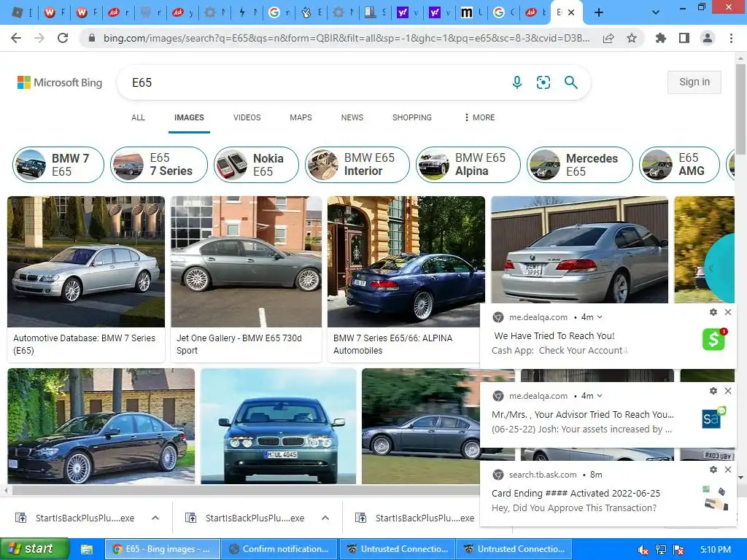Switch to the NEWS tab

352,117
